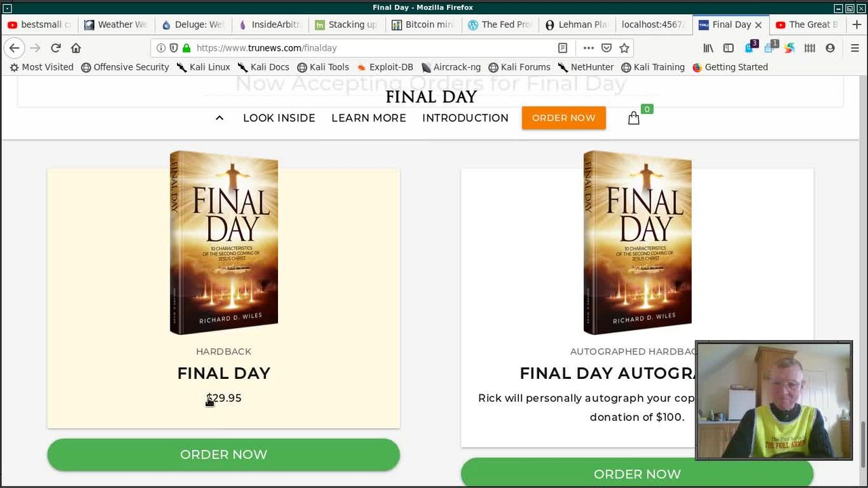Show the tracking protection shield icon
868x488 pixels.
coord(174,48)
